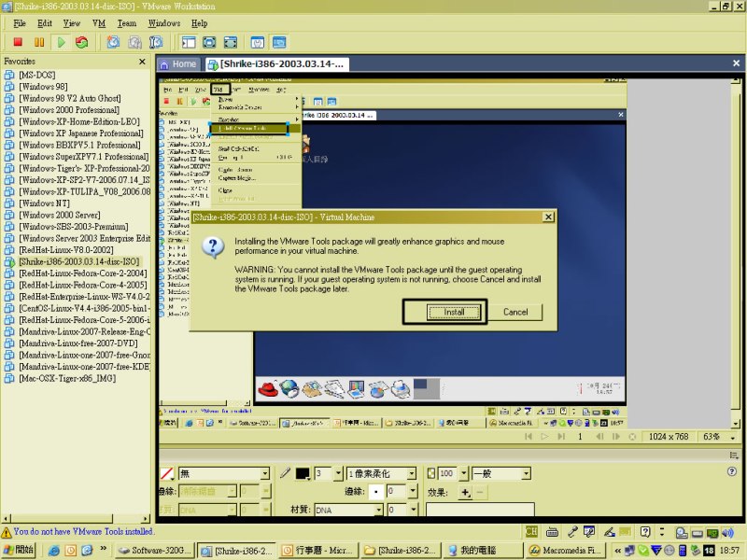Open the 開始 Start menu
Image resolution: width=747 pixels, height=560 pixels.
(x=19, y=550)
